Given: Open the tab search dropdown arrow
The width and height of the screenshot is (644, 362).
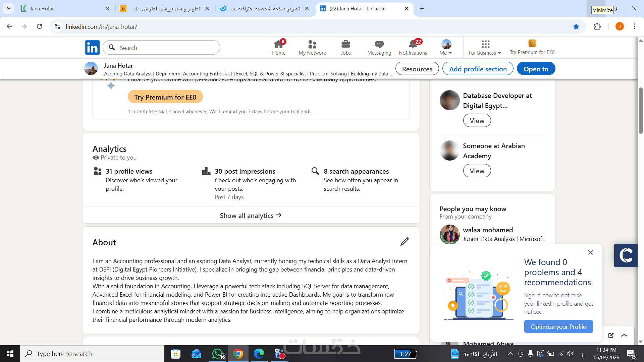Looking at the screenshot, I should coord(9,8).
